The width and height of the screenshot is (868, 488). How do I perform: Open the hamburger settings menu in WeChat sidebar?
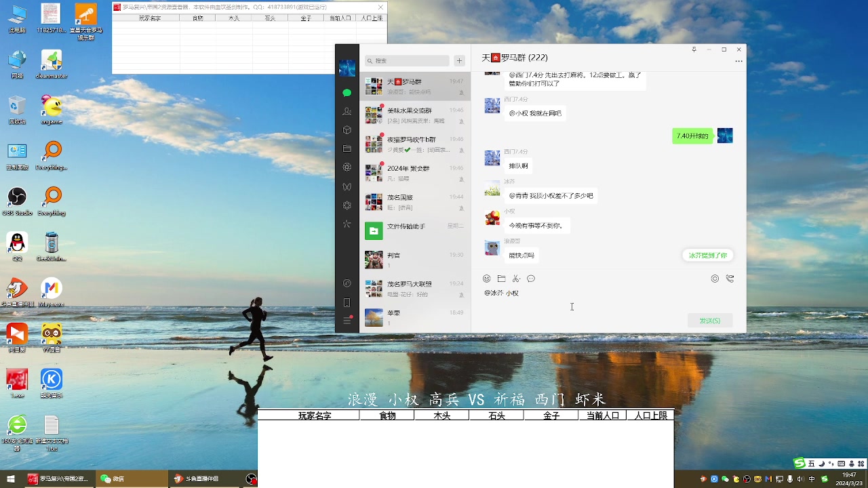coord(347,321)
